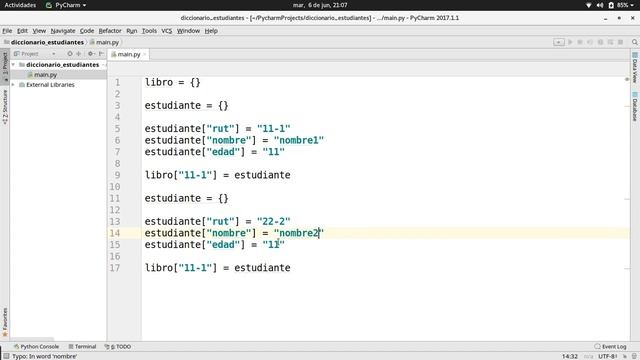Click the cursor position 14:32 indicator

tap(569, 356)
